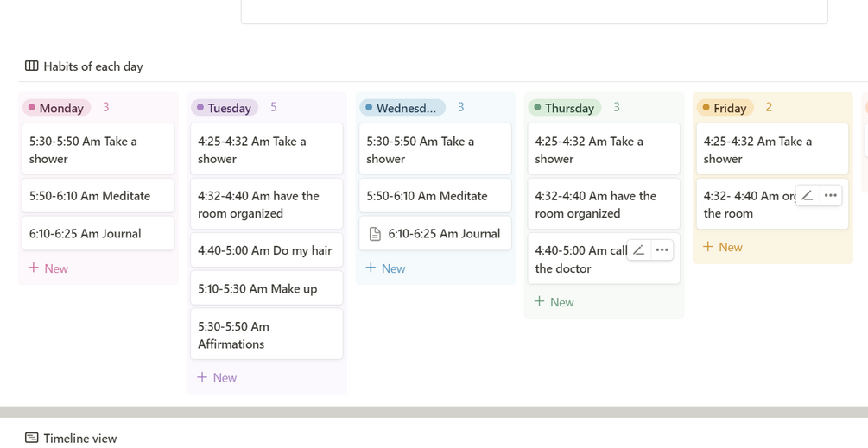Add a new card to the Tuesday column
This screenshot has height=448, width=868.
(x=217, y=377)
